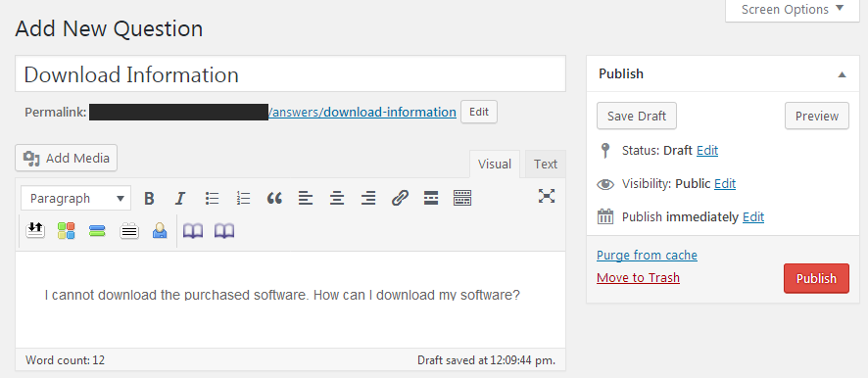Click the Add New Question heading
This screenshot has height=378, width=868.
click(109, 28)
